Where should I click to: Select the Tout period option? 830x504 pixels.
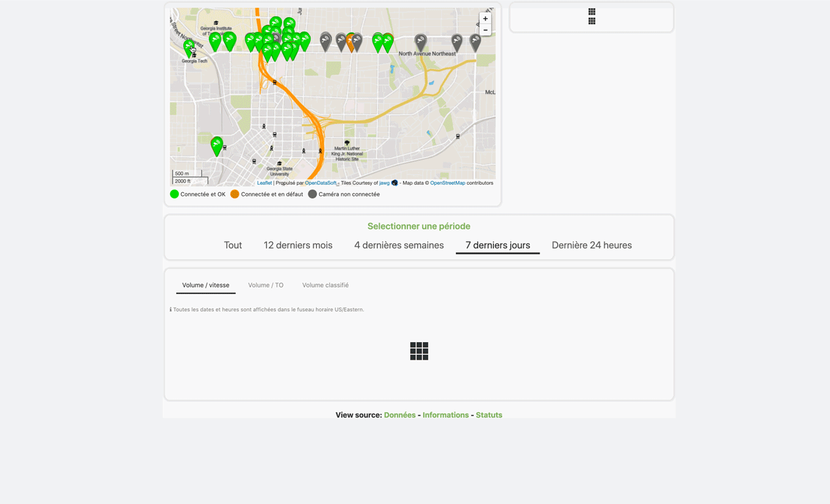tap(232, 245)
